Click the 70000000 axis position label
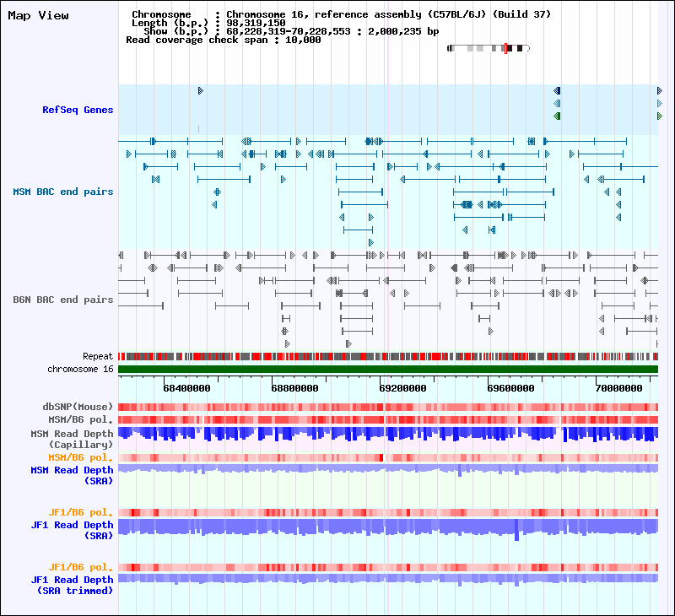The height and width of the screenshot is (616, 675). point(619,388)
